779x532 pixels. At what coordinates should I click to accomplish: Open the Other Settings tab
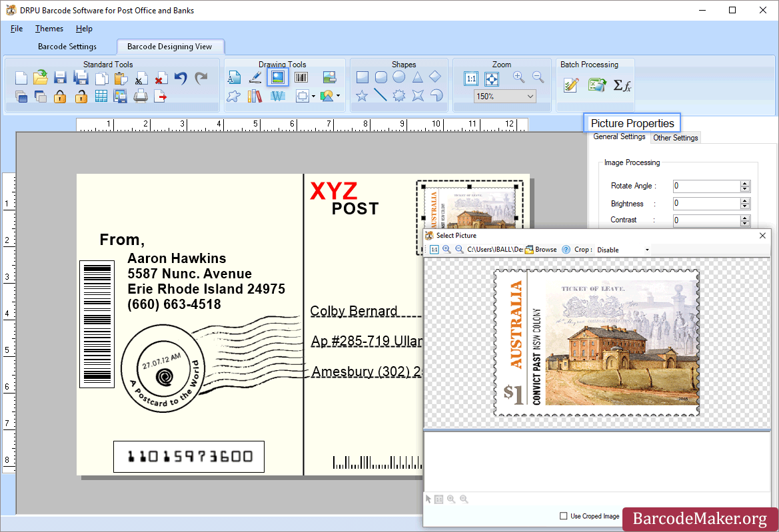(676, 138)
